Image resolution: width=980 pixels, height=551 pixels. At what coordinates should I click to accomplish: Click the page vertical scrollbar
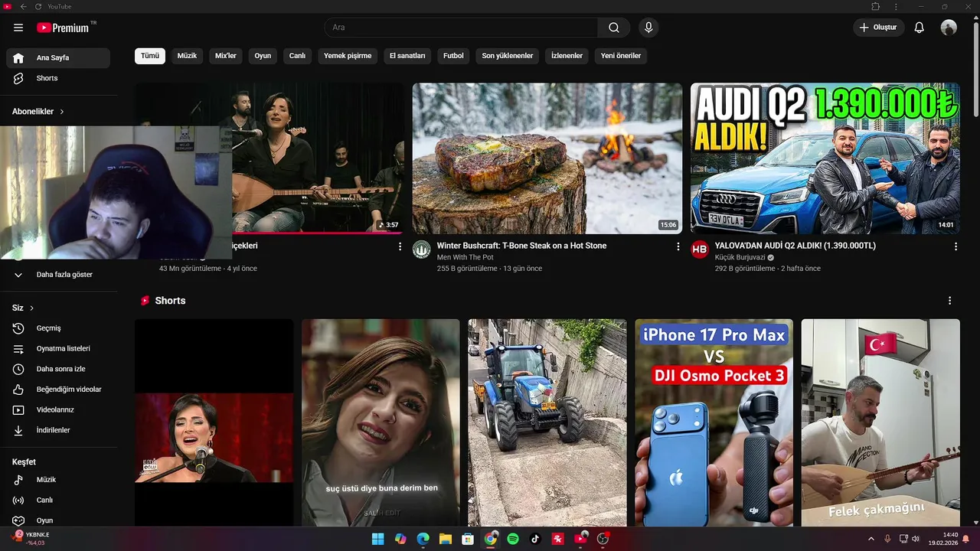[x=975, y=69]
